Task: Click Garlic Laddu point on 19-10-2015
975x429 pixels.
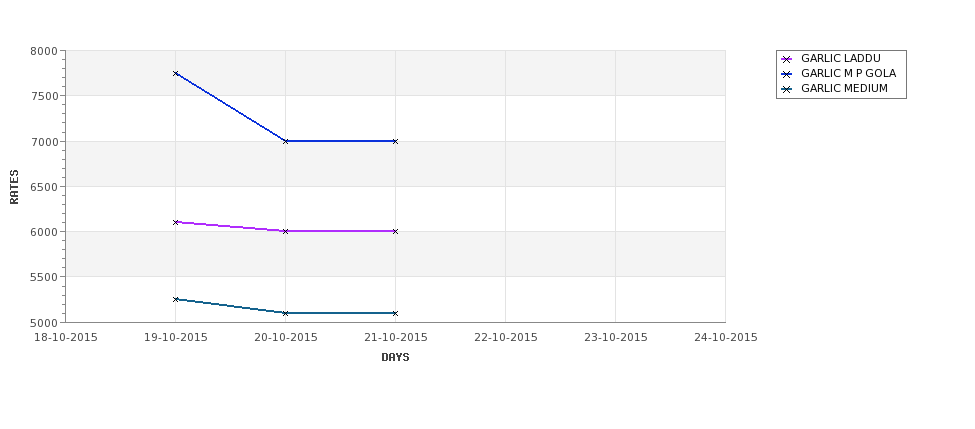Action: coord(175,222)
